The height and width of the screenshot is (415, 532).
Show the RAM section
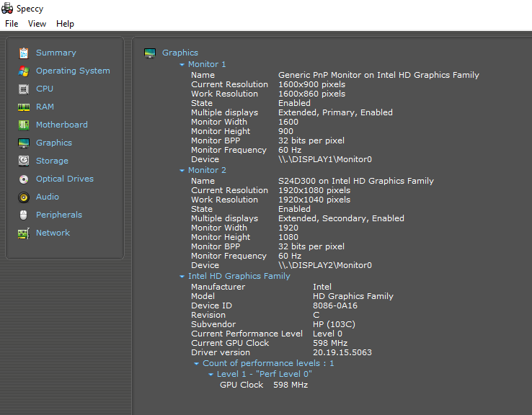[x=45, y=107]
